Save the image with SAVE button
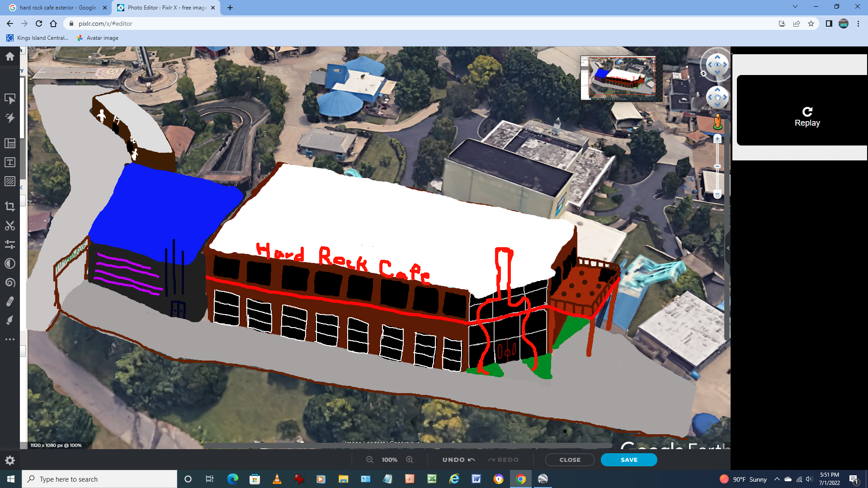The height and width of the screenshot is (488, 868). (629, 460)
